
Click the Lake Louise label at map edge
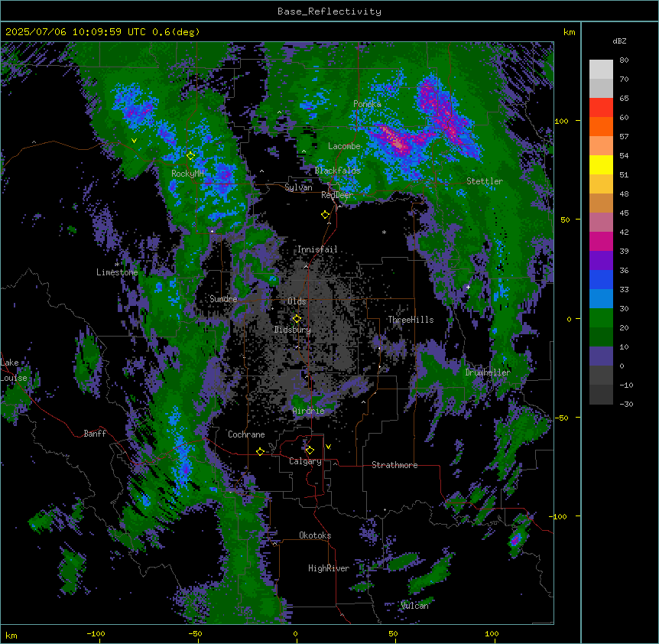(x=14, y=370)
